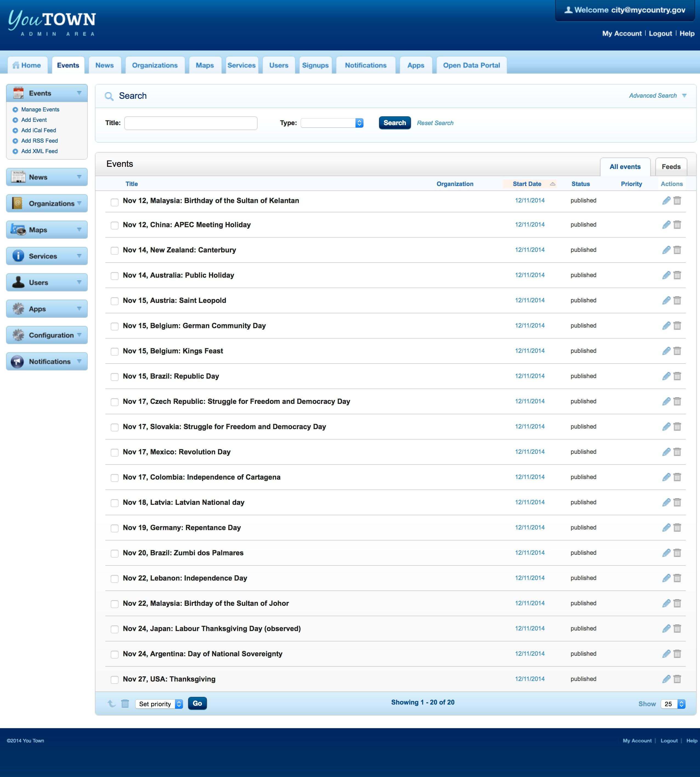Click Reset Search link
This screenshot has height=777, width=700.
pyautogui.click(x=435, y=123)
